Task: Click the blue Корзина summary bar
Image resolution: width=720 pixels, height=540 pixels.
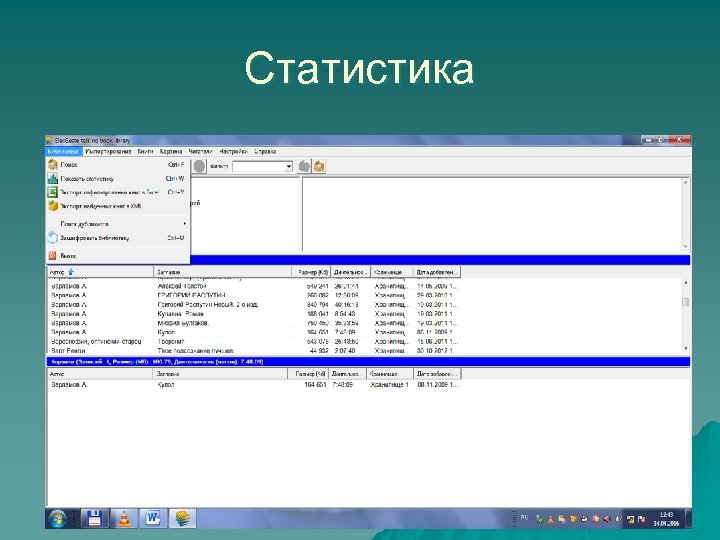Action: [368, 362]
